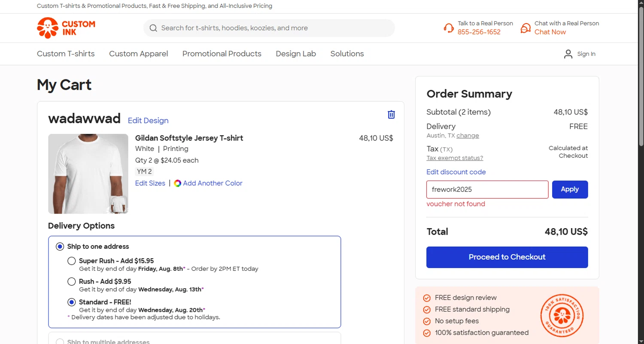Open the Custom Apparel menu
Screen dimensions: 644x344
(139, 54)
